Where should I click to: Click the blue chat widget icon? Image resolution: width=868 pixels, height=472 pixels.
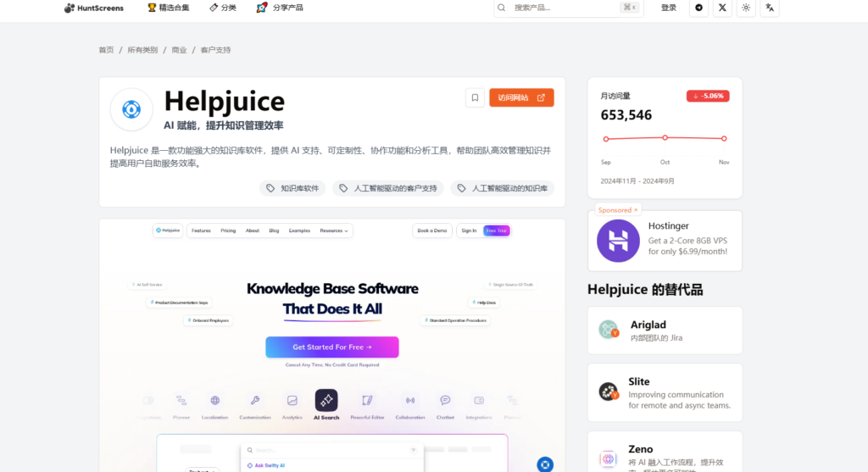(545, 464)
